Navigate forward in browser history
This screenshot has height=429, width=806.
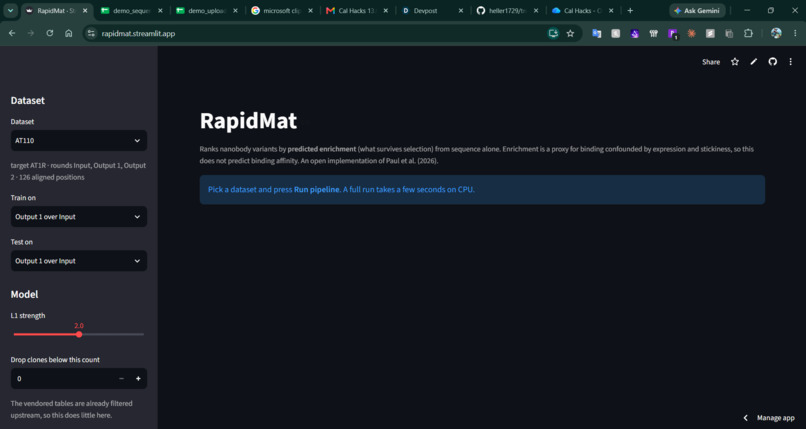[x=31, y=33]
